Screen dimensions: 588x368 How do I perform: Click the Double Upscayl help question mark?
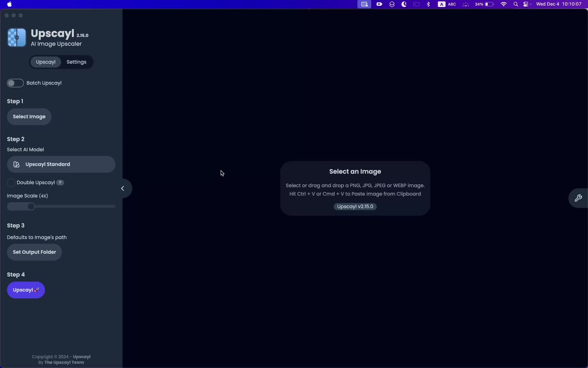click(60, 183)
